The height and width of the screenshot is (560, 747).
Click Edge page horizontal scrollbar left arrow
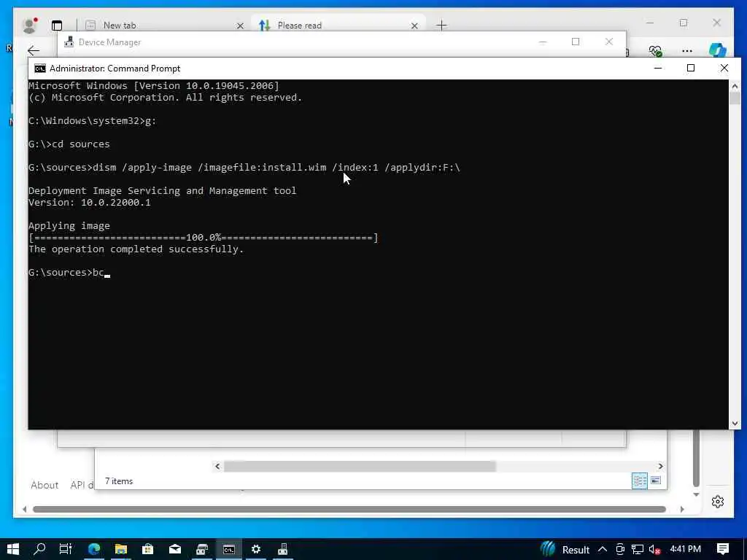point(24,509)
